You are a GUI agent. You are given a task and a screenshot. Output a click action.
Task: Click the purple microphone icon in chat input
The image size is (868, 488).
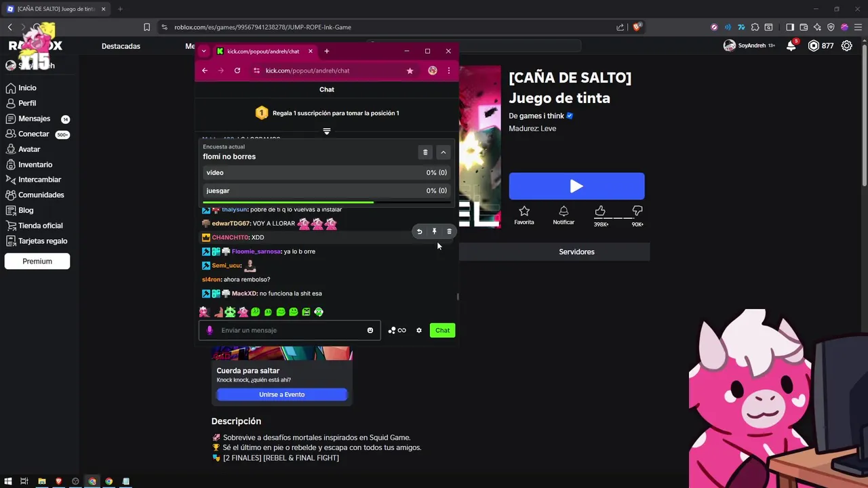(210, 331)
